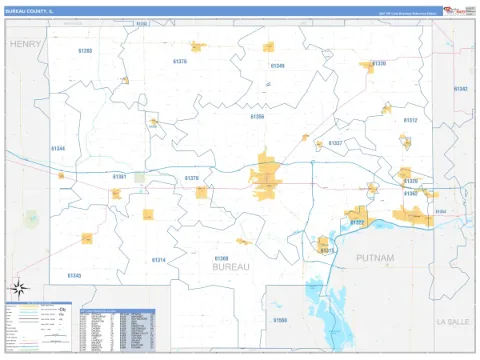The height and width of the screenshot is (360, 480).
Task: Click ZIP code label 61376
Action: click(180, 61)
